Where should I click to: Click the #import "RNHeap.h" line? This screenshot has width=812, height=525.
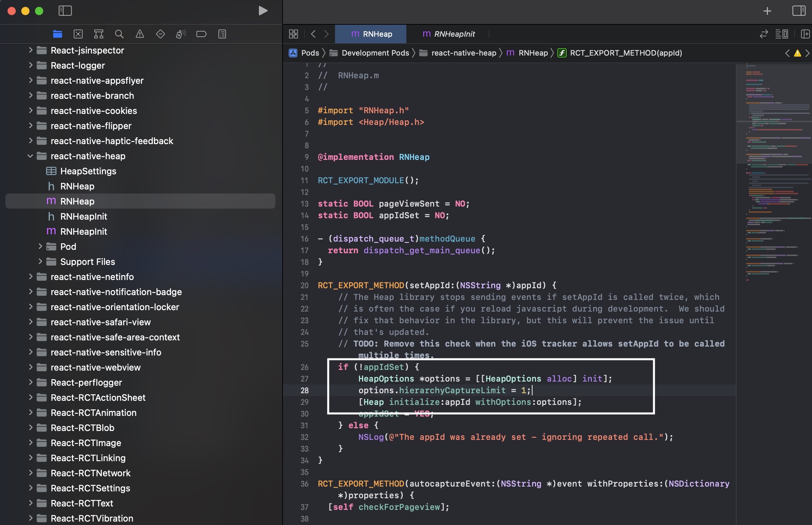tap(363, 110)
